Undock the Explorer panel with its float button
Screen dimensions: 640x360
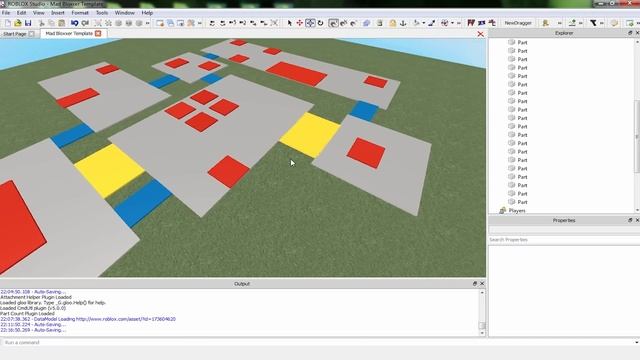tap(630, 33)
